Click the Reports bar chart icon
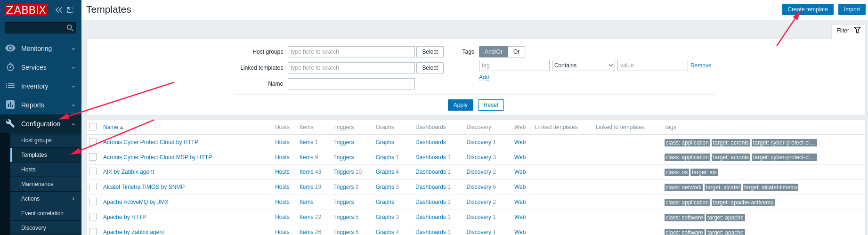The image size is (868, 235). 10,105
